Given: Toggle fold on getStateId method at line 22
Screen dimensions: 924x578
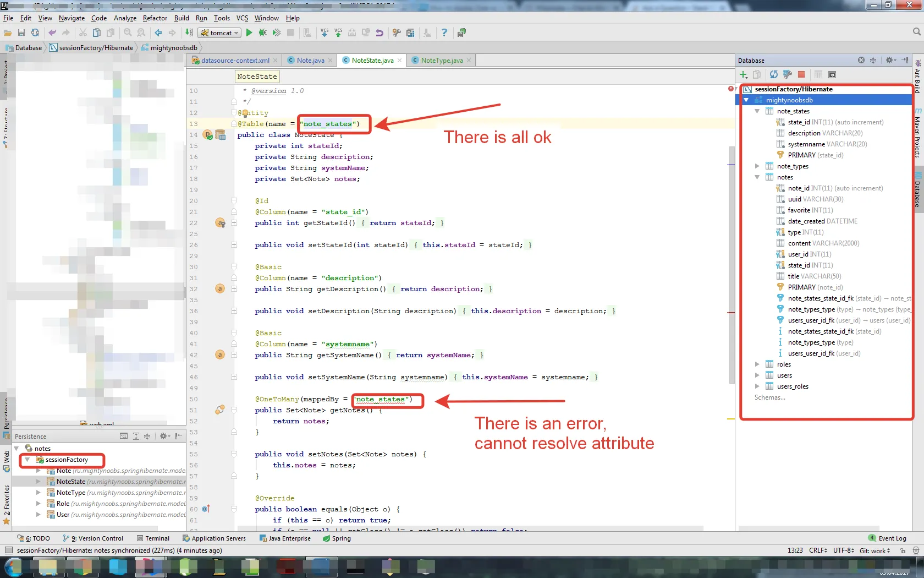Looking at the screenshot, I should (x=234, y=223).
